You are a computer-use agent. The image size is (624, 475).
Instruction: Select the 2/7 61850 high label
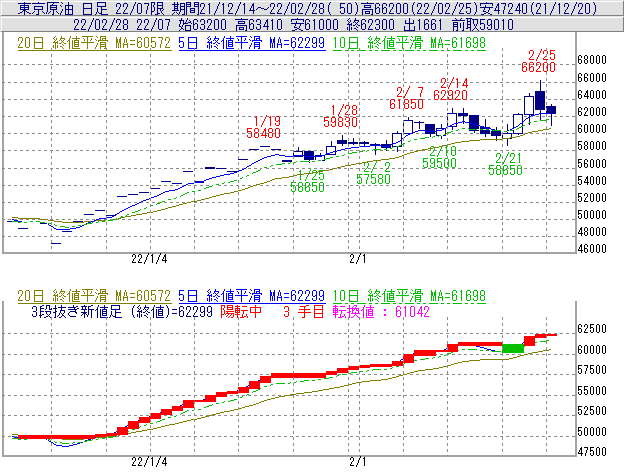point(406,98)
